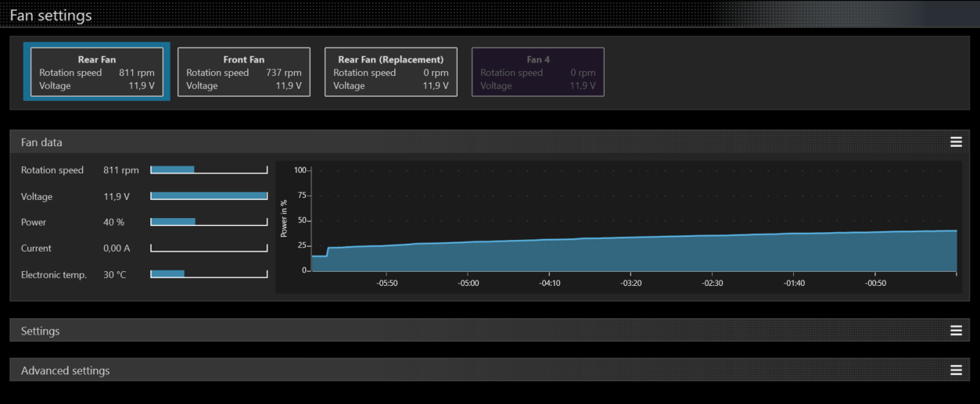Choose the Rear Fan (Replacement) card
Image resolution: width=980 pixels, height=404 pixels.
tap(391, 72)
